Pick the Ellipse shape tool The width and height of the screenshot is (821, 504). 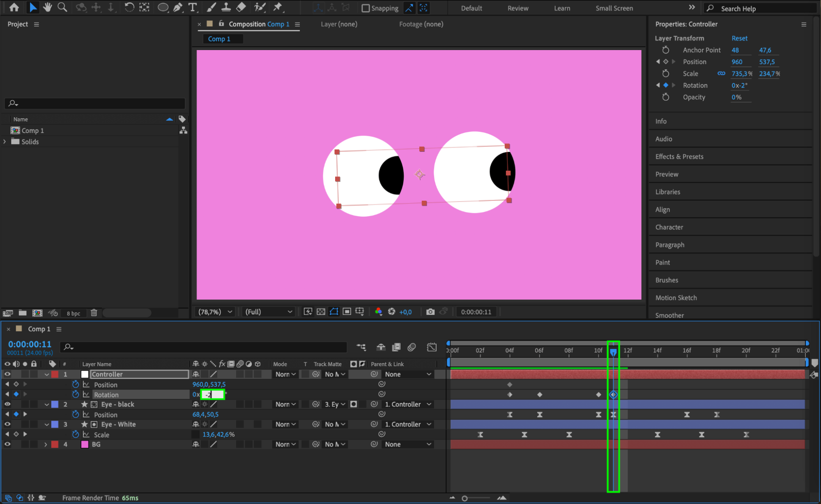point(163,7)
